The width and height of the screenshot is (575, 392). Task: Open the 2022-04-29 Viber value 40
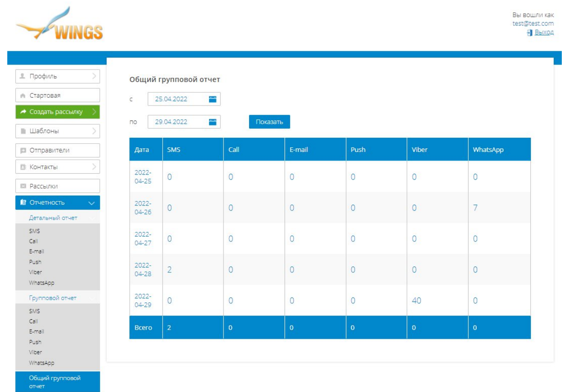click(416, 300)
